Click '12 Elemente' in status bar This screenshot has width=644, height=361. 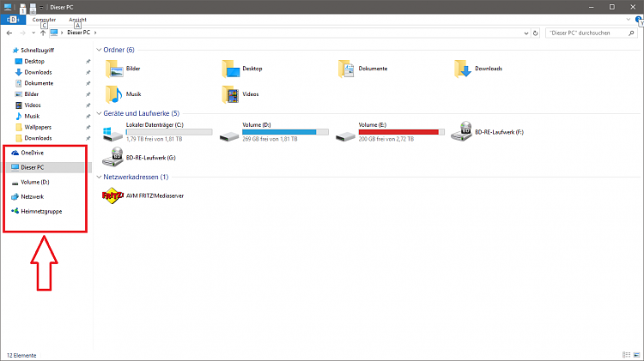(21, 355)
